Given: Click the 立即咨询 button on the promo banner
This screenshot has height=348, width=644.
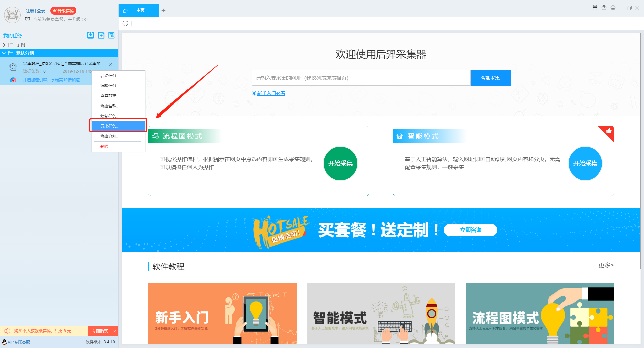Looking at the screenshot, I should 470,230.
